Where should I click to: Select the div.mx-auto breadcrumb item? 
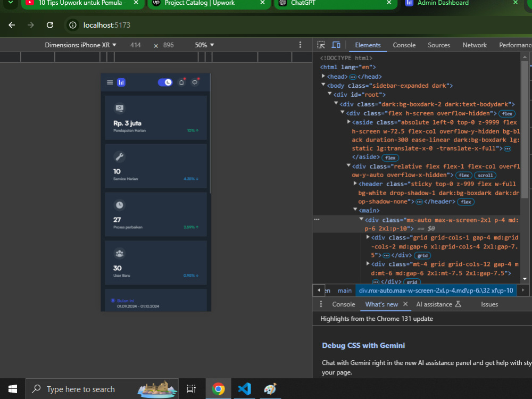(436, 290)
